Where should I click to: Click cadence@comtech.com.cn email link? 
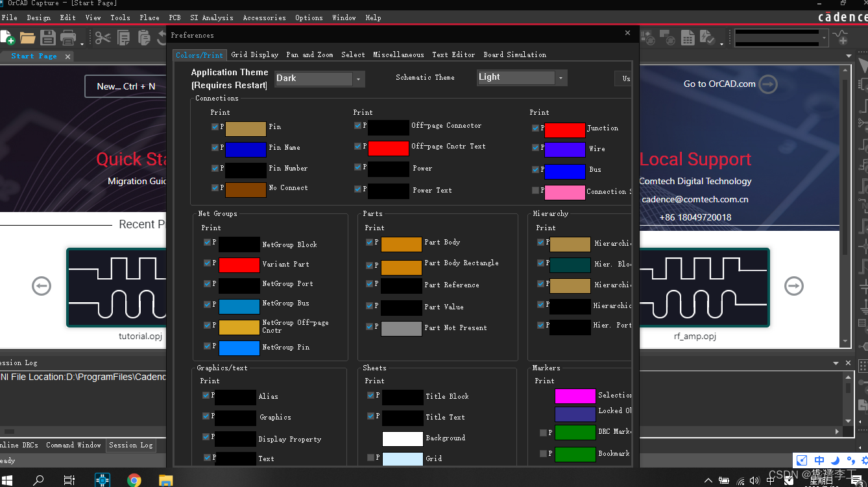click(695, 199)
